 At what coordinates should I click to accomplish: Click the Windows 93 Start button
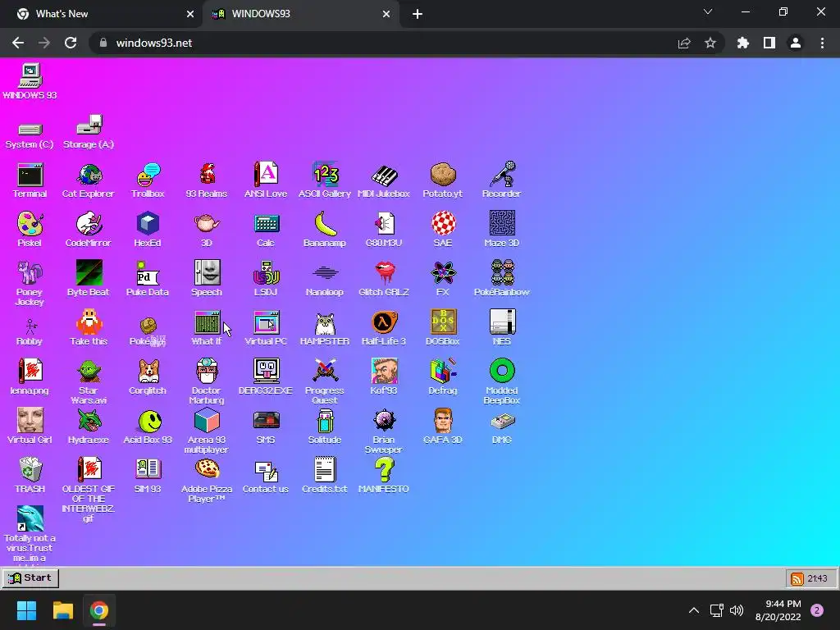(30, 578)
